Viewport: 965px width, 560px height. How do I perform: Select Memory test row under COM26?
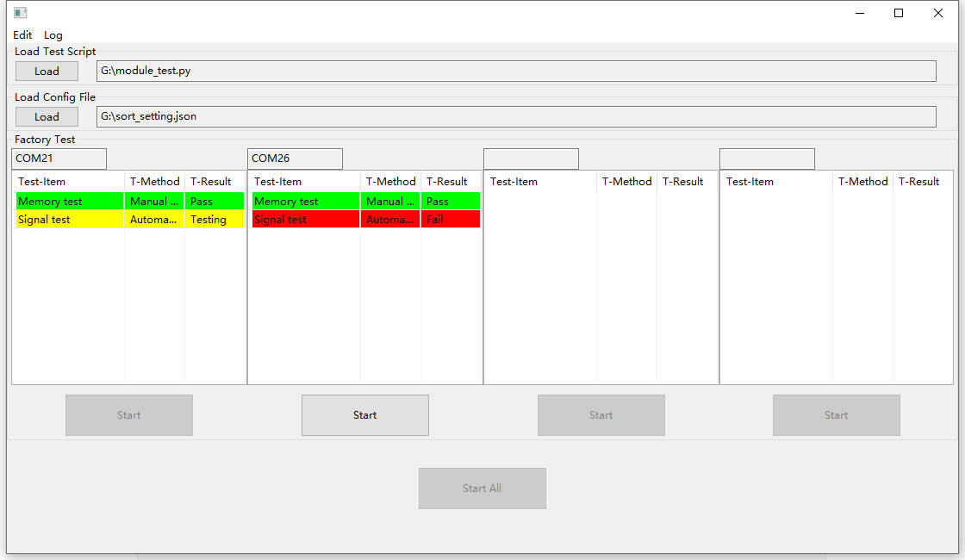click(x=305, y=202)
